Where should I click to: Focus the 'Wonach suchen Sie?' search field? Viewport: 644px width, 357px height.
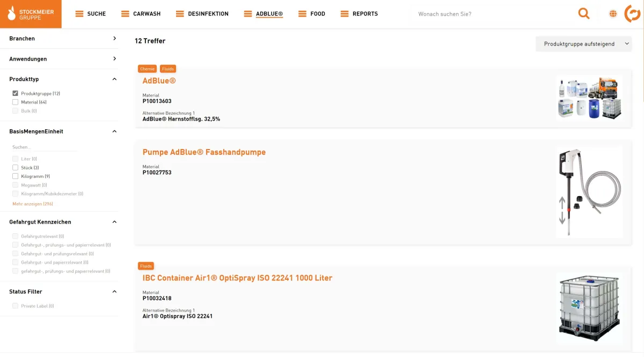click(x=491, y=14)
